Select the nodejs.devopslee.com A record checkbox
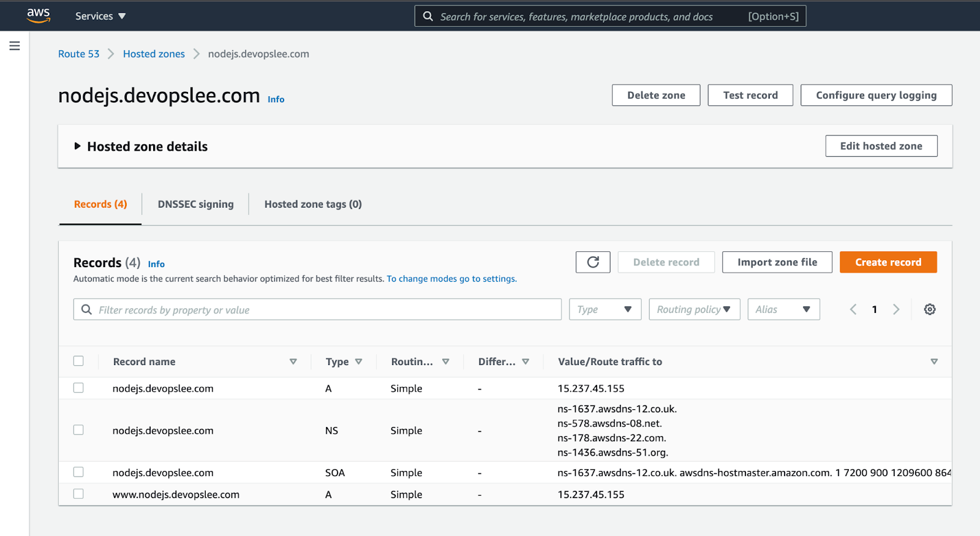This screenshot has width=980, height=536. pyautogui.click(x=78, y=388)
